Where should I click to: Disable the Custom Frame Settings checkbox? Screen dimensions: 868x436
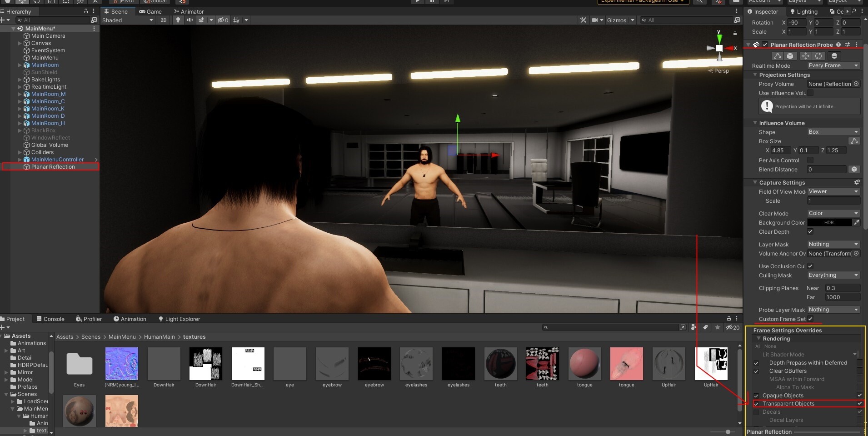[x=810, y=319]
